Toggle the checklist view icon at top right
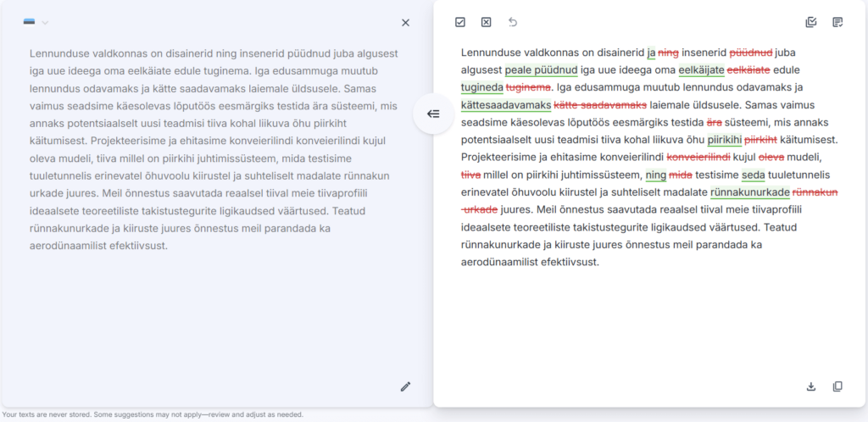Screen dimensions: 868x422 tap(811, 22)
